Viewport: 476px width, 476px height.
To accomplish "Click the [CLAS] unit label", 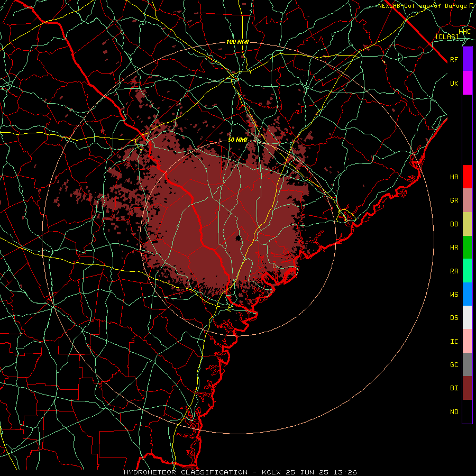I will coord(447,36).
